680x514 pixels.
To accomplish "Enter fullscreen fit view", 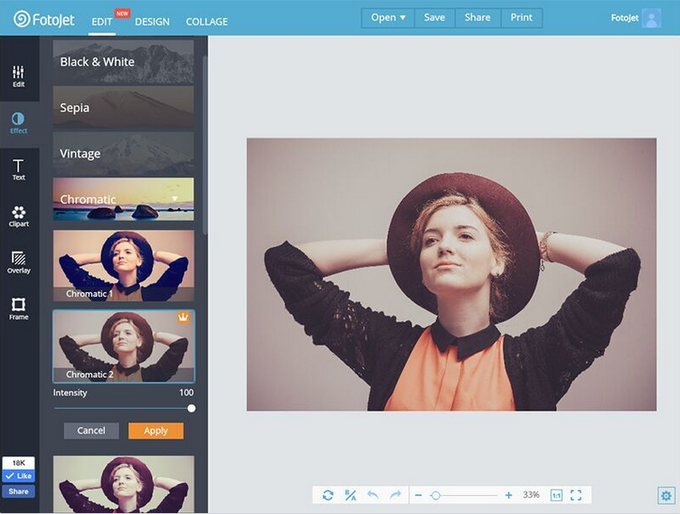I will click(x=576, y=495).
